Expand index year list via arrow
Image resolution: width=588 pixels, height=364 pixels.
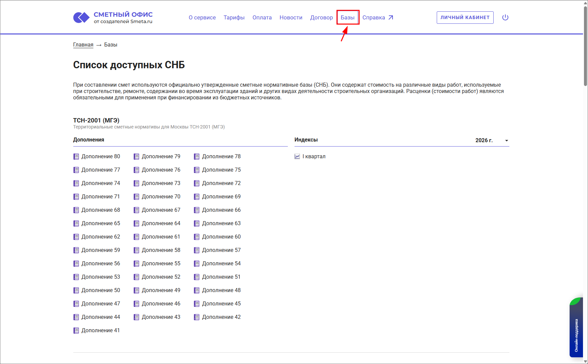click(x=507, y=141)
